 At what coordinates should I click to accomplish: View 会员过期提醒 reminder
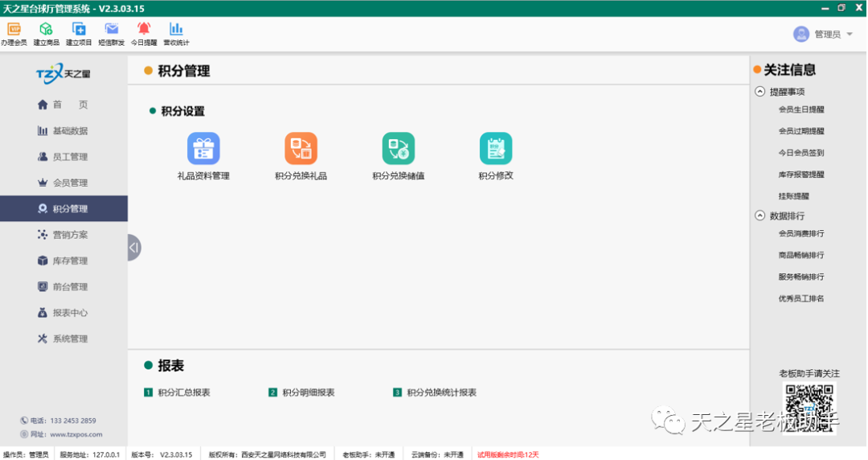pyautogui.click(x=801, y=131)
